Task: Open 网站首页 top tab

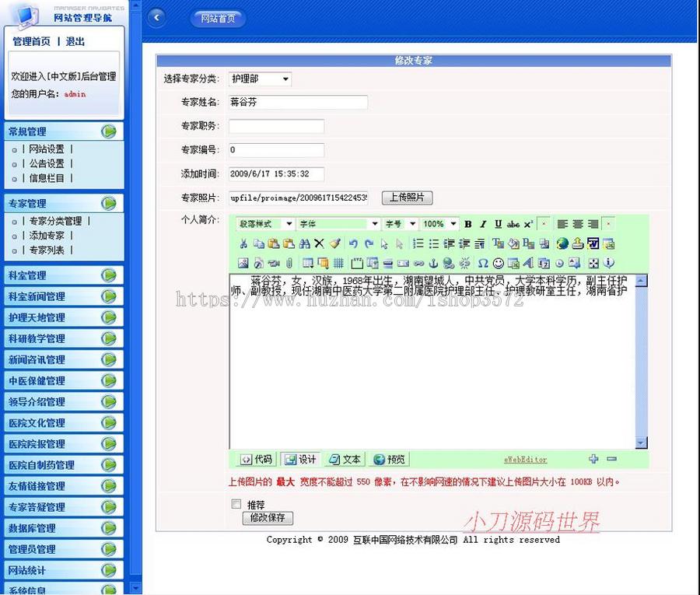Action: tap(218, 19)
